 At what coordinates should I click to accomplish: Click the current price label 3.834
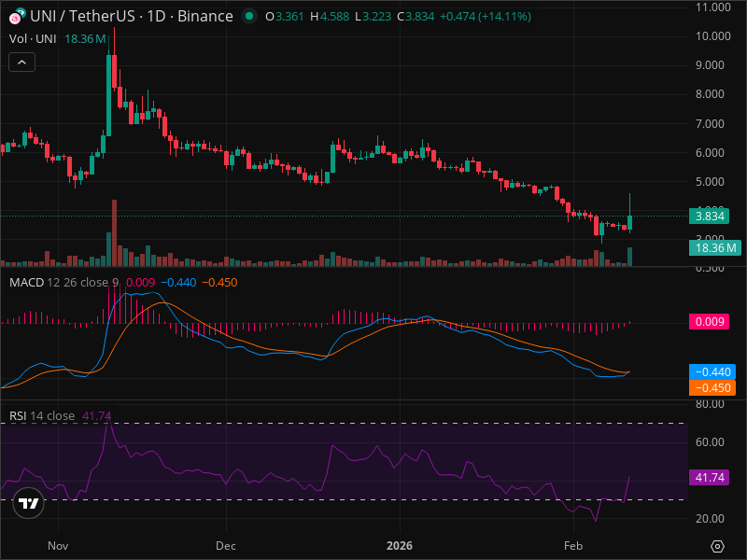(x=709, y=217)
